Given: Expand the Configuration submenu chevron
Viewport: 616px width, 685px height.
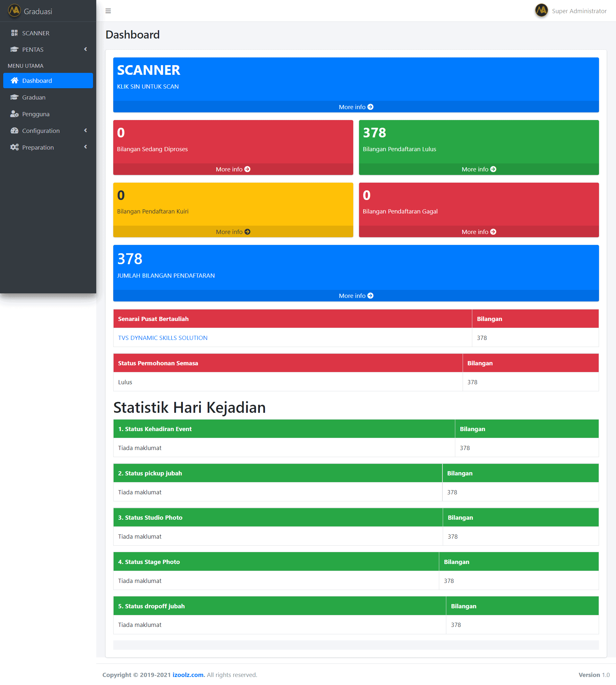Looking at the screenshot, I should [x=86, y=130].
